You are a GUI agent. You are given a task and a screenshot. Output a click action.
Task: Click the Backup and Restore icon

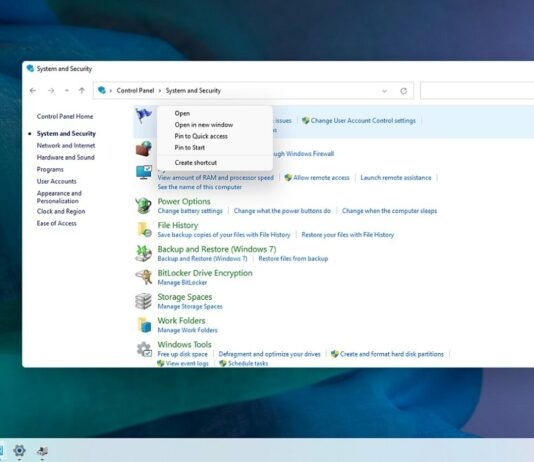point(143,253)
